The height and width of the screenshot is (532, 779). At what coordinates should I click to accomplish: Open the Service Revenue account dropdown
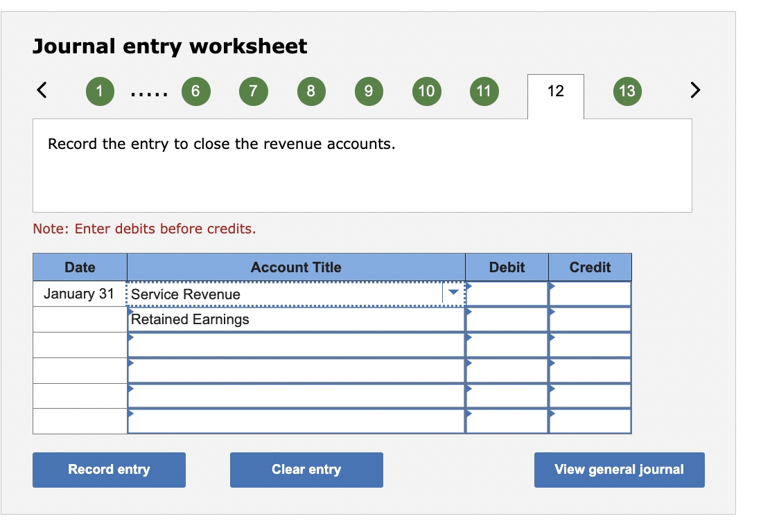tap(454, 293)
